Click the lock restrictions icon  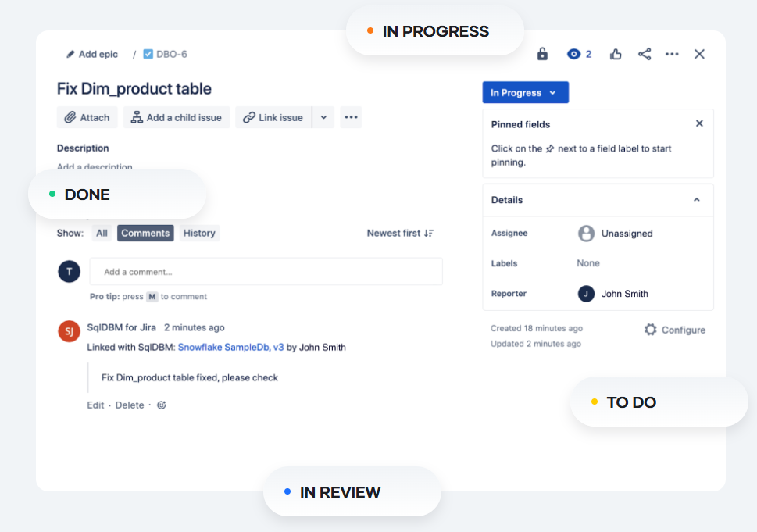(x=542, y=54)
